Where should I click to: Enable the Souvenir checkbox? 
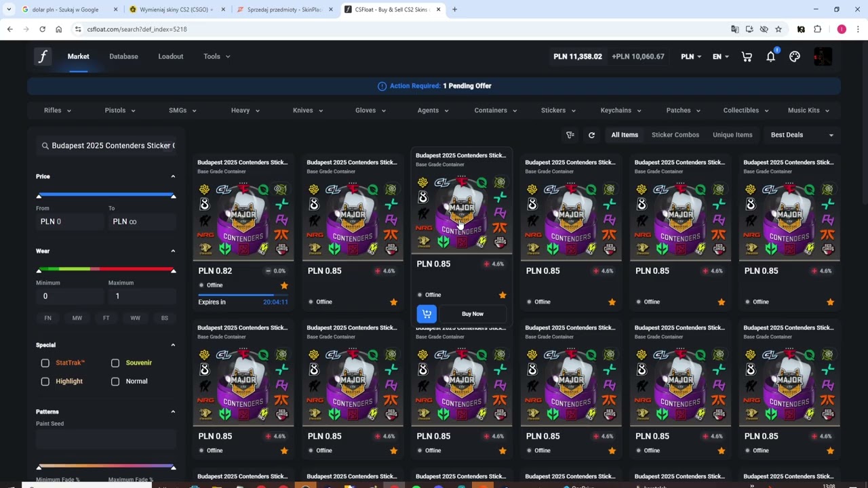pos(115,363)
